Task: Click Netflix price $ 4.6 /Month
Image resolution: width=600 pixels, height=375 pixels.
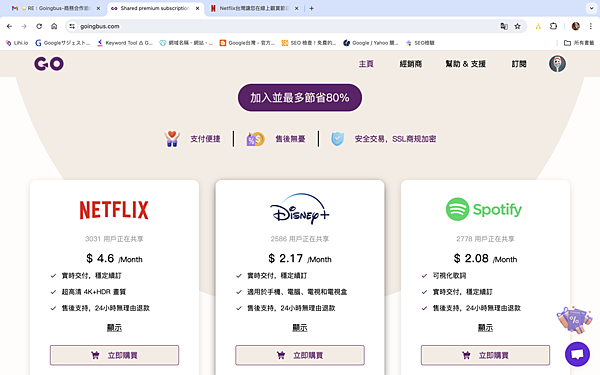Action: [114, 259]
